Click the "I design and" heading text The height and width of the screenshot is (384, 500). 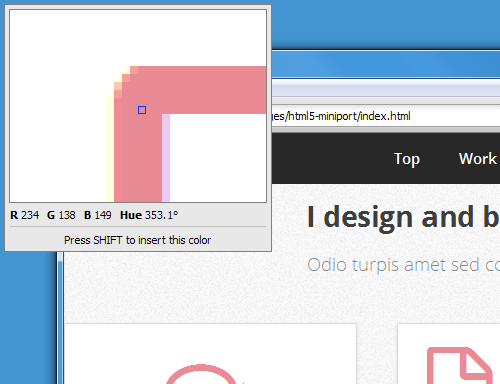click(x=392, y=217)
